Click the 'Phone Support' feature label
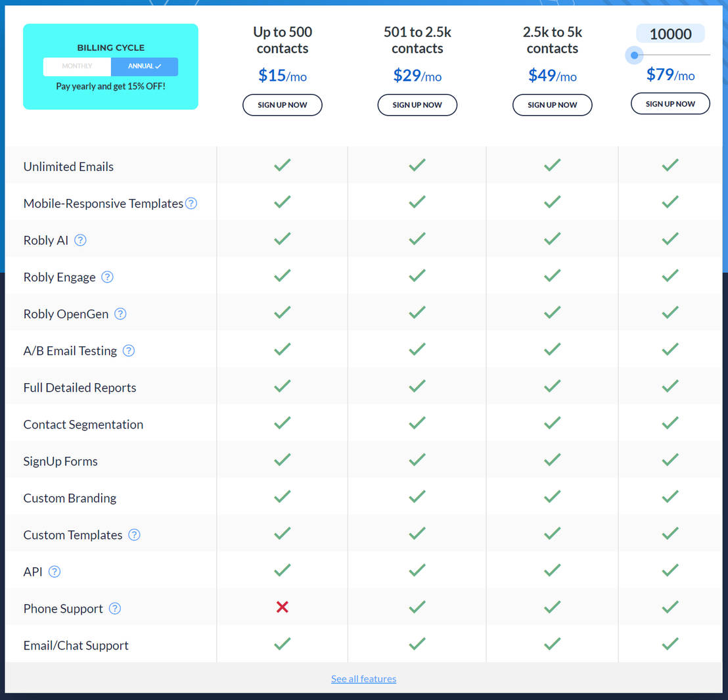 (63, 609)
